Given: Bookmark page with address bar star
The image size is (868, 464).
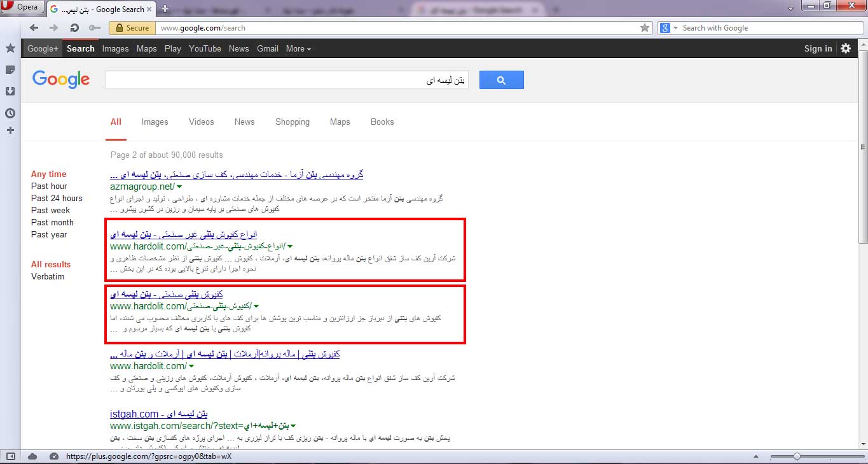Looking at the screenshot, I should 645,28.
